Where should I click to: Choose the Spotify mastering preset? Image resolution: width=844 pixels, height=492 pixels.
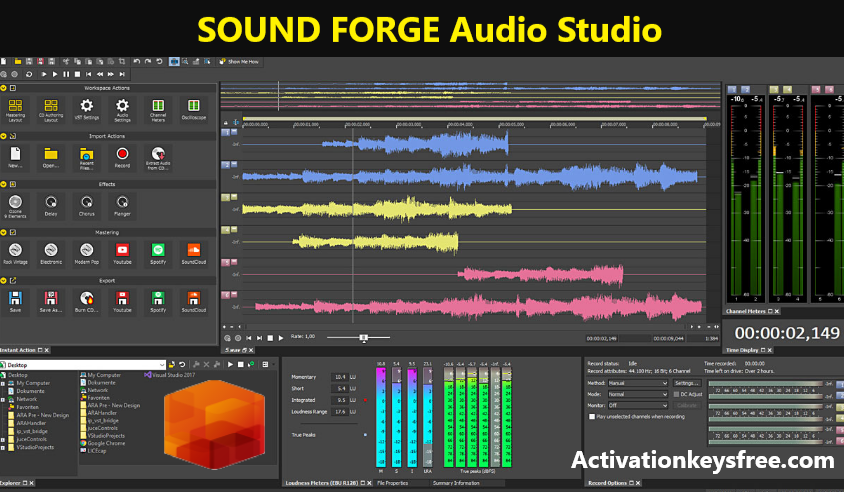pyautogui.click(x=158, y=254)
